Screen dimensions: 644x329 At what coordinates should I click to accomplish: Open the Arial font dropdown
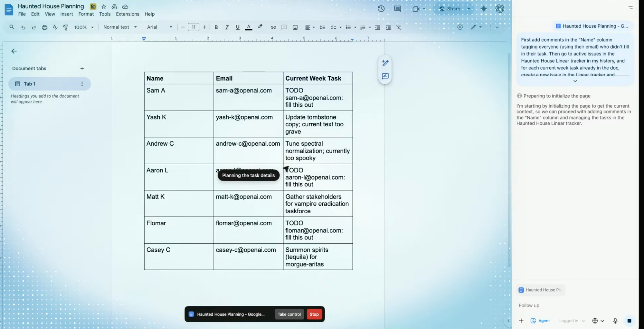(159, 27)
